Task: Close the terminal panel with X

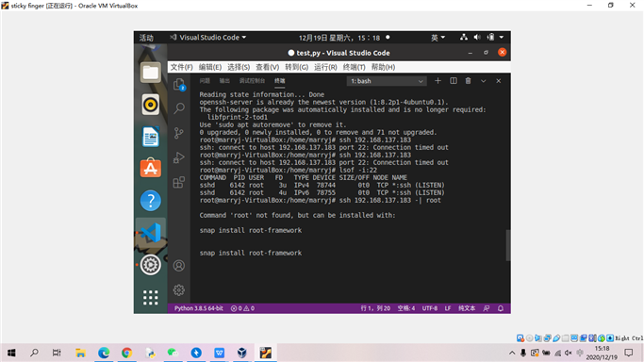Action: (x=499, y=81)
